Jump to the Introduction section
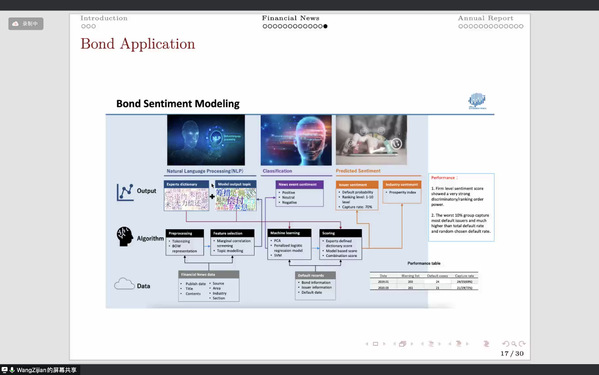599x375 pixels. point(104,18)
